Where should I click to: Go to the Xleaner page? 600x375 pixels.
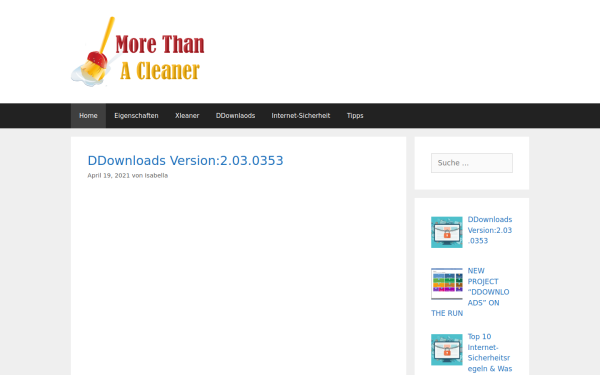coord(187,116)
